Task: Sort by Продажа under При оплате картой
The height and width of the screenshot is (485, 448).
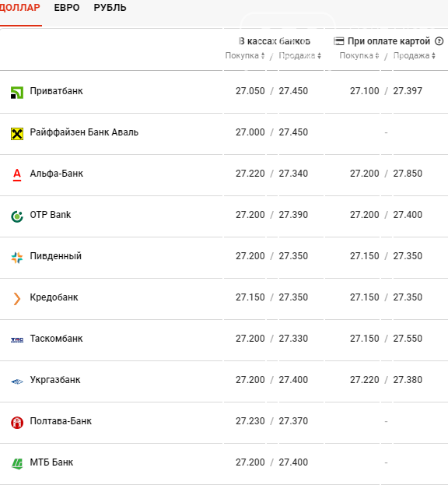Action: click(414, 56)
